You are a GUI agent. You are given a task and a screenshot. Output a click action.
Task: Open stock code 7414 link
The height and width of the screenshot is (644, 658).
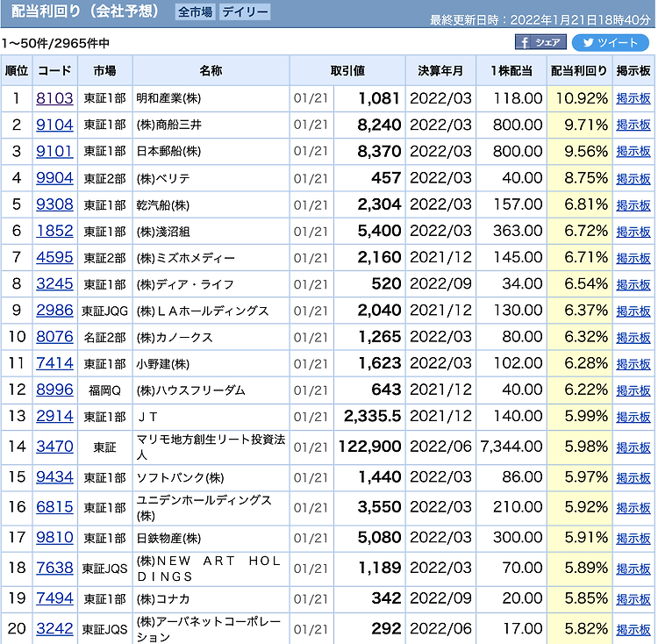54,363
